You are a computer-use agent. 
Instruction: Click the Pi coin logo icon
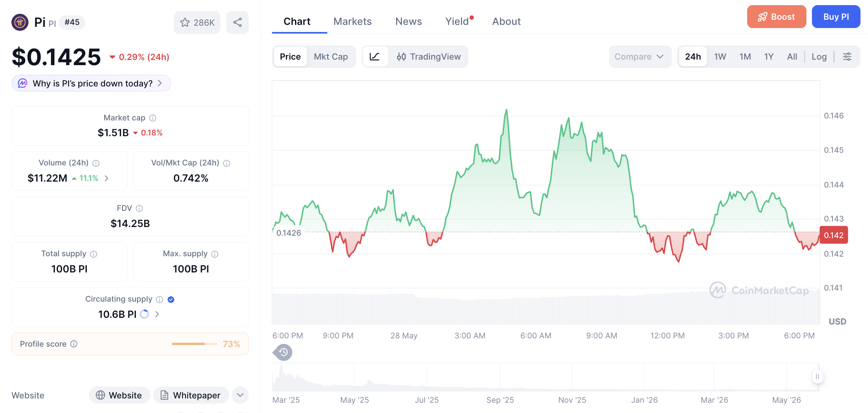point(20,22)
